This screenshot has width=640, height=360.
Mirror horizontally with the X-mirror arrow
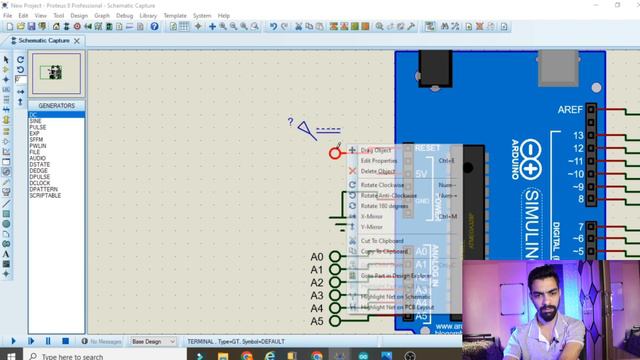tap(20, 92)
